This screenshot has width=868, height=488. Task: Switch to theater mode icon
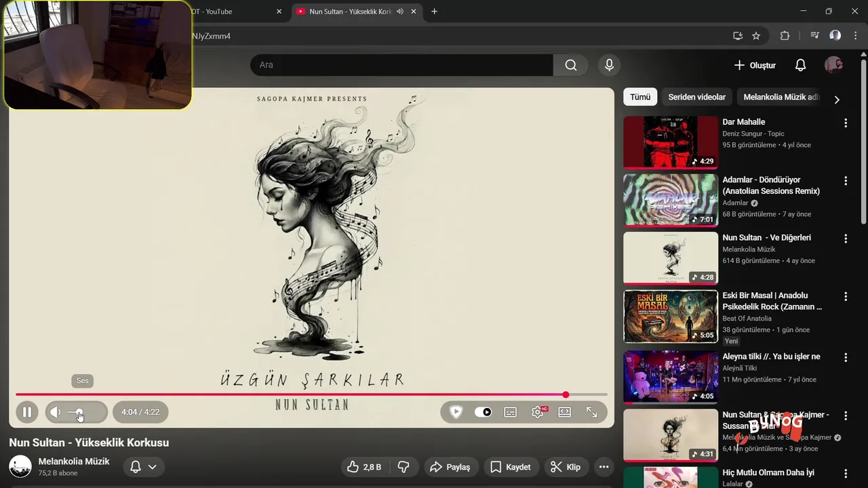click(x=564, y=412)
